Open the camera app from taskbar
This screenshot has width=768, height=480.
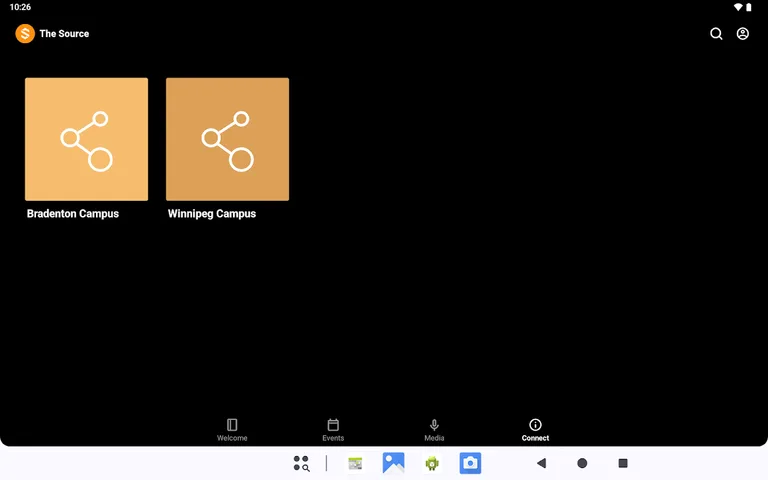[470, 463]
